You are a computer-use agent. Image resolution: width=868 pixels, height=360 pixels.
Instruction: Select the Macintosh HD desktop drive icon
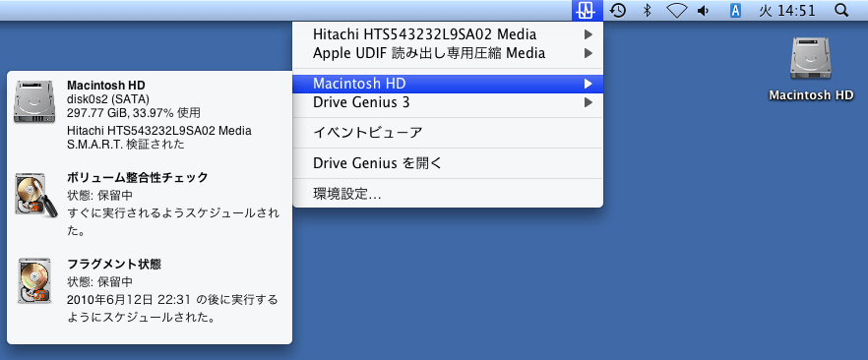coord(811,58)
